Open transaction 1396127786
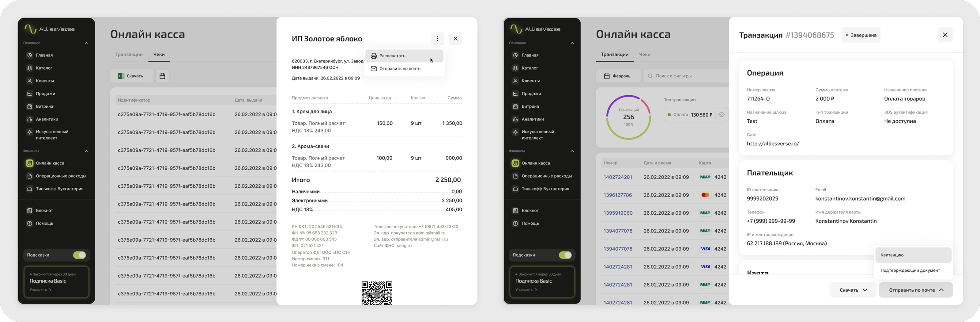This screenshot has width=980, height=322. coord(617,195)
